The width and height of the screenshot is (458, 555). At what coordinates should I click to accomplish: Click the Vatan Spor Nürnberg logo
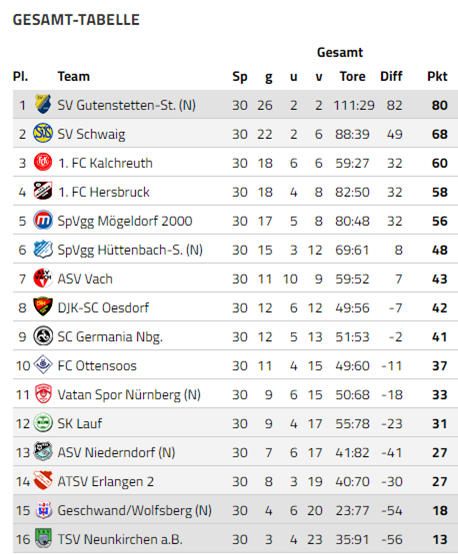(x=43, y=394)
